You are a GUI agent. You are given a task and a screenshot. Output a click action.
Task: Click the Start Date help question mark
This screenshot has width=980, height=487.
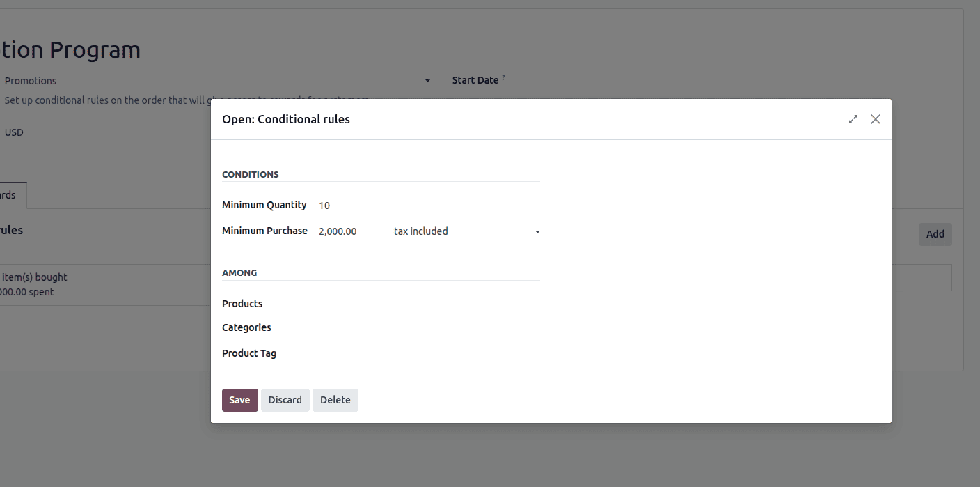[502, 76]
